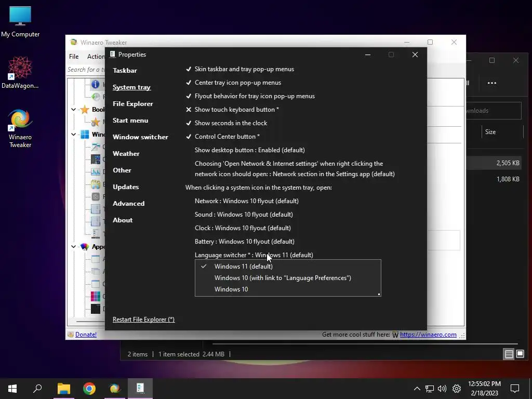This screenshot has height=399, width=532.
Task: Open Network flyout style dropdown
Action: pos(247,201)
